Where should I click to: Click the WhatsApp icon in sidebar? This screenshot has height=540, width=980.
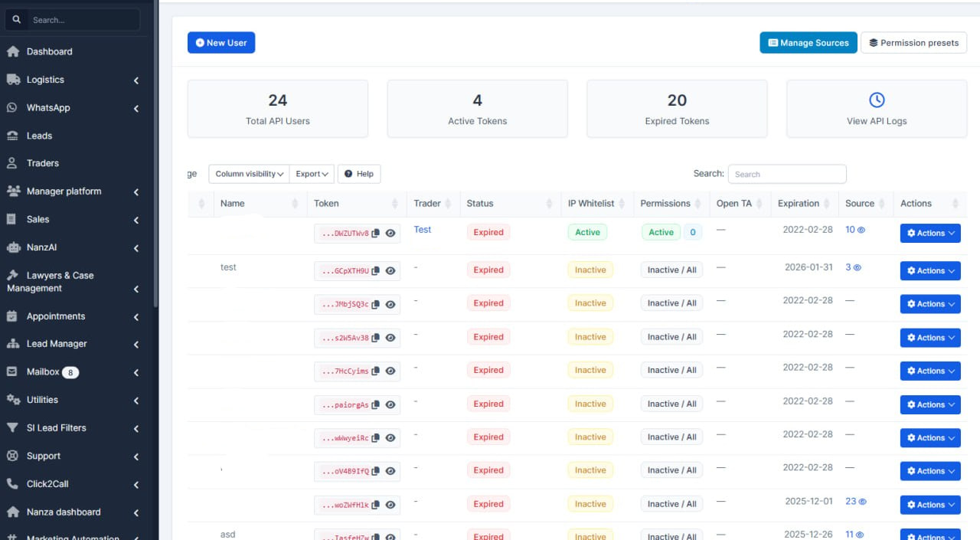(12, 108)
